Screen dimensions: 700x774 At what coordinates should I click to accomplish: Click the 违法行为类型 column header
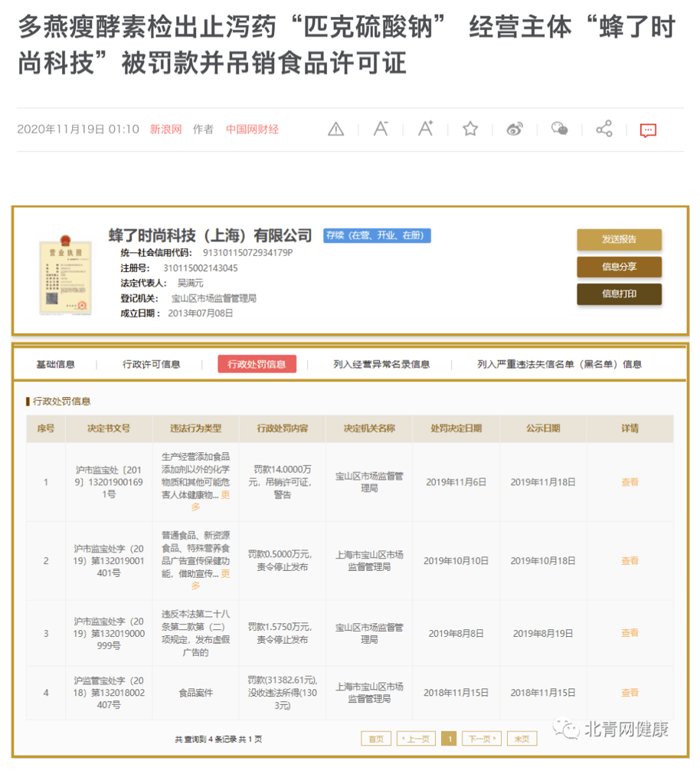tap(196, 428)
